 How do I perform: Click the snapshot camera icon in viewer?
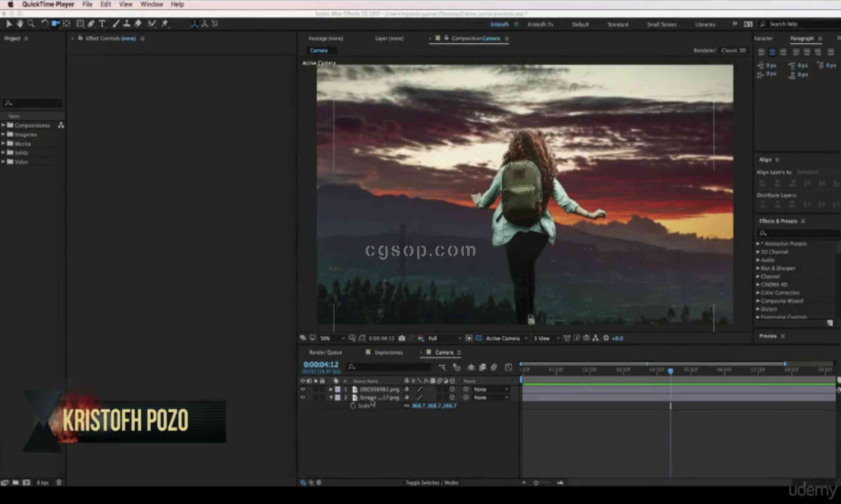pos(401,338)
